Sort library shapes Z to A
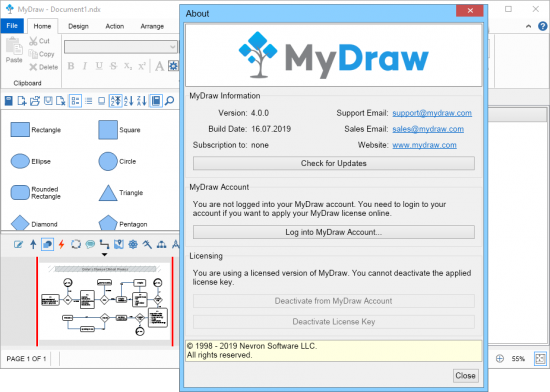Viewport: 550px width, 392px height. [142, 101]
